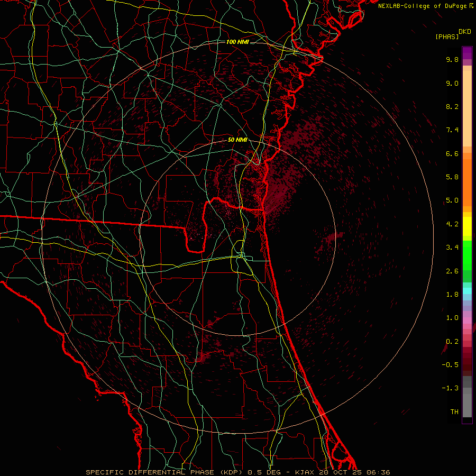Select the 4.2 legend value
476x476 pixels.
(x=452, y=224)
